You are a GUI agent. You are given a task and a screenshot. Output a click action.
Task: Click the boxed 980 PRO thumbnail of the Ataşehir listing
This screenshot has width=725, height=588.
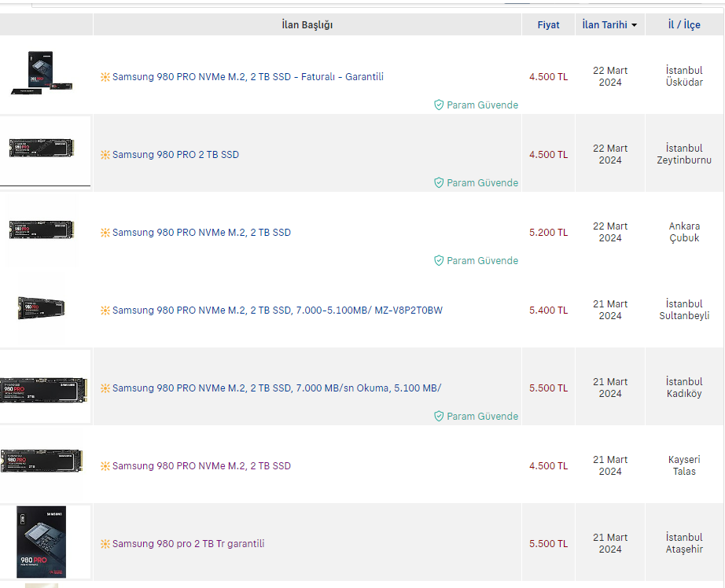(42, 542)
